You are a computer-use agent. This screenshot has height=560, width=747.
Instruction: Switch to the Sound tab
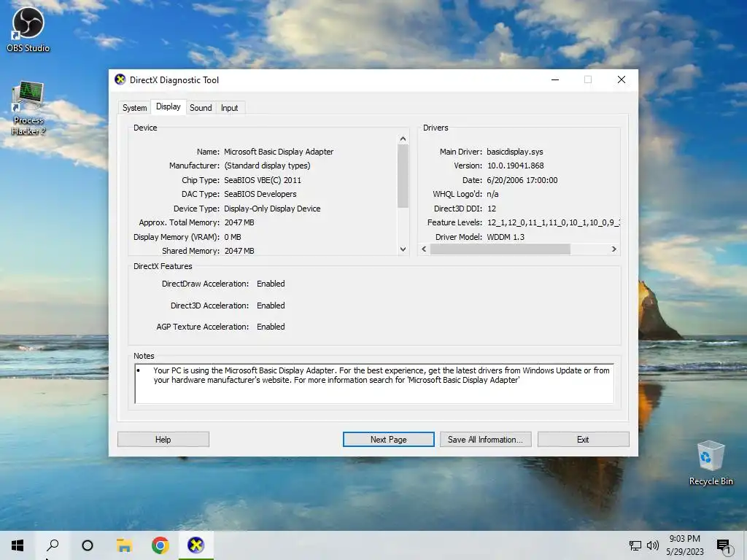click(201, 108)
